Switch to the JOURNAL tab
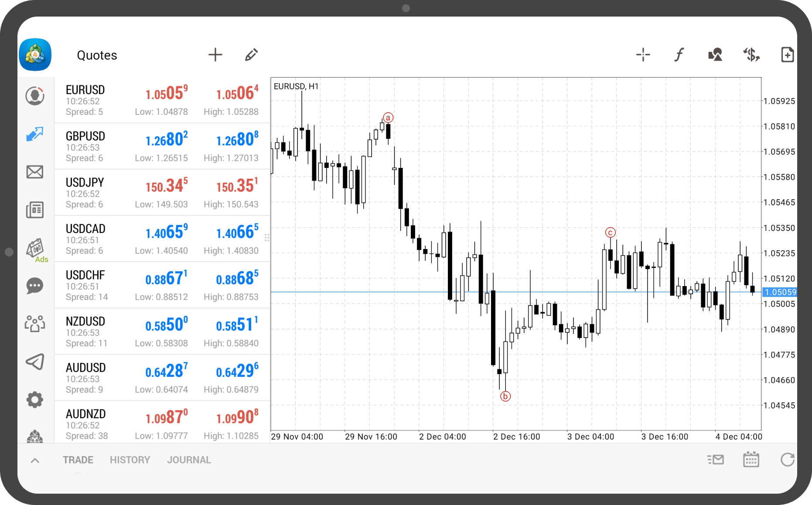812x505 pixels. coord(189,460)
